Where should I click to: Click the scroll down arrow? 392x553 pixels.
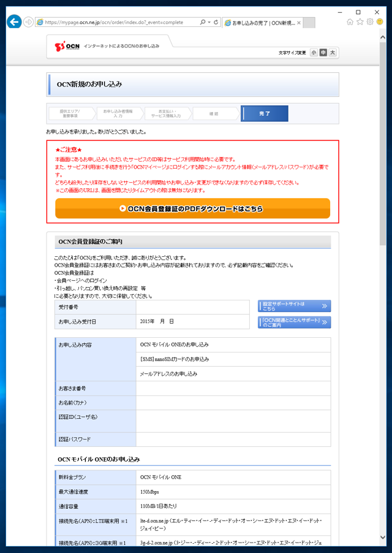pyautogui.click(x=383, y=538)
